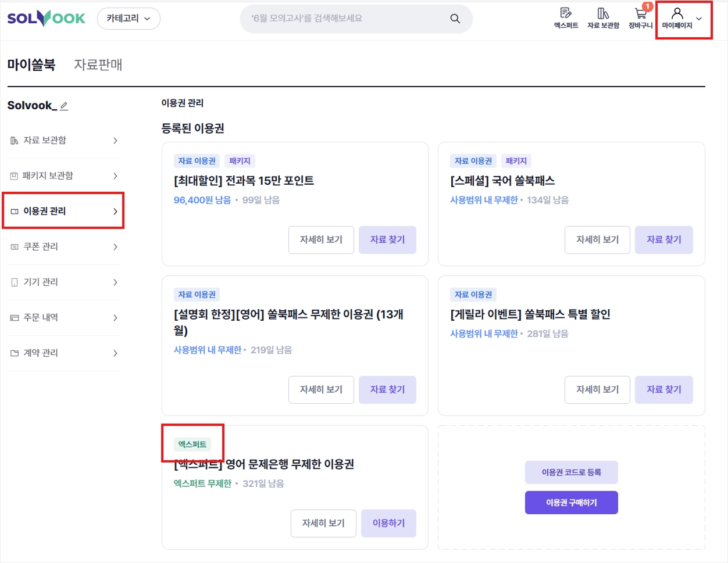Switch to the 자료판매 tab
The image size is (728, 563).
coord(98,64)
